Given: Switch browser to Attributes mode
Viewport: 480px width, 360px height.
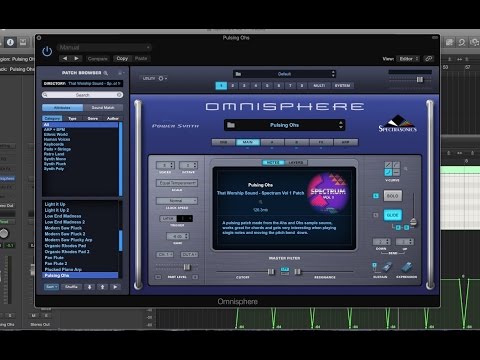Looking at the screenshot, I should (62, 108).
